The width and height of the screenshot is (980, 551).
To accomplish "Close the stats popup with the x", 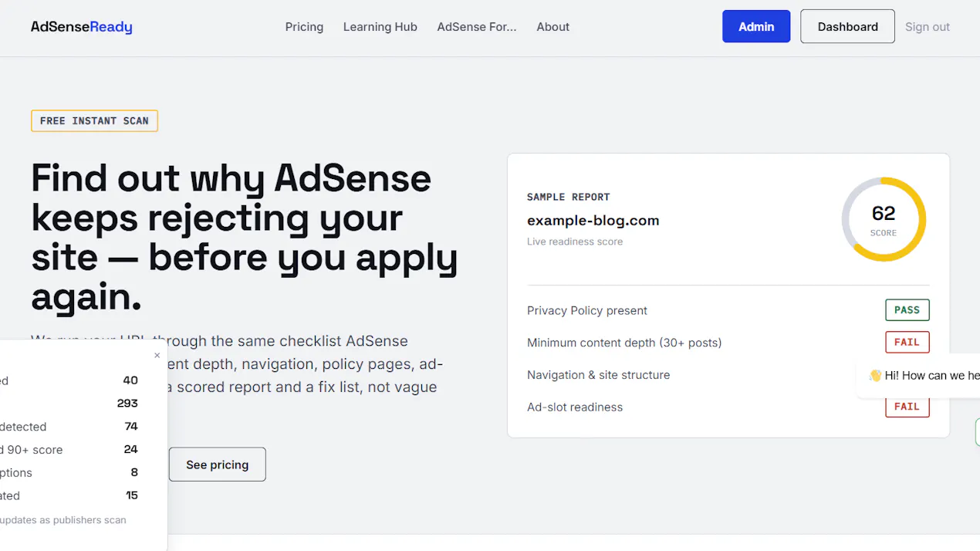I will [157, 356].
